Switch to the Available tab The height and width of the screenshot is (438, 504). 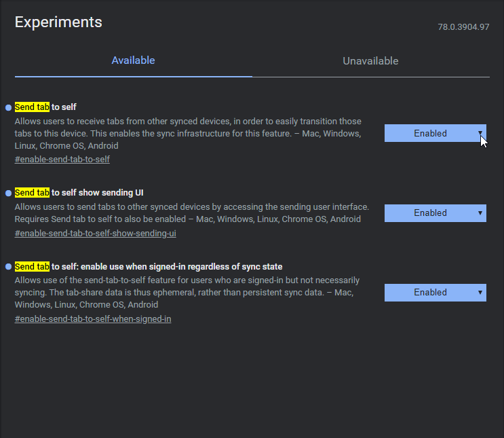134,60
